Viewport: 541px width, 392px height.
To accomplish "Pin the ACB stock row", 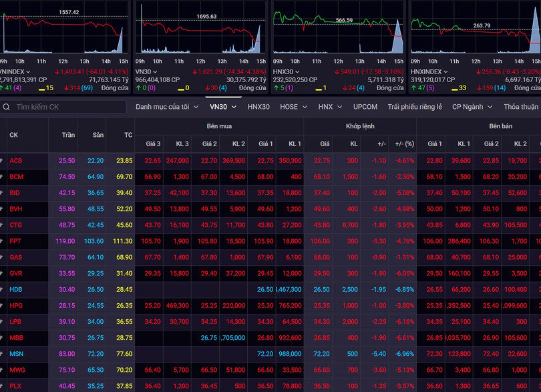I will [2, 160].
